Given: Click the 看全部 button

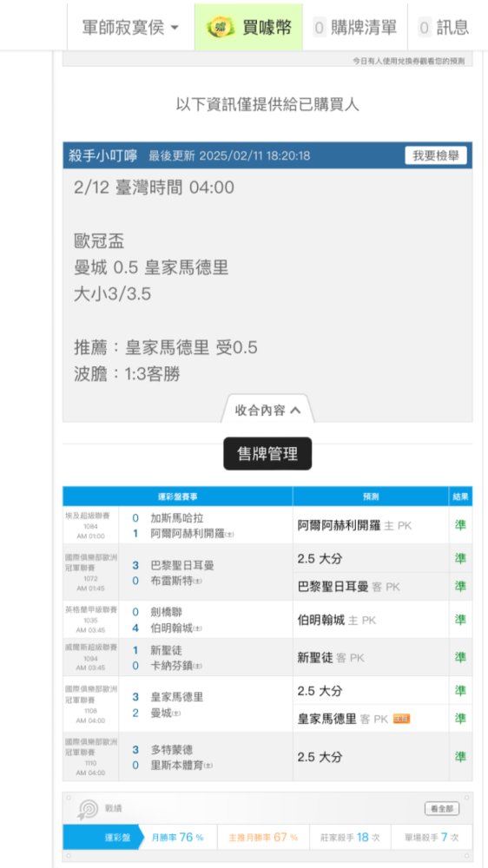Looking at the screenshot, I should (442, 809).
